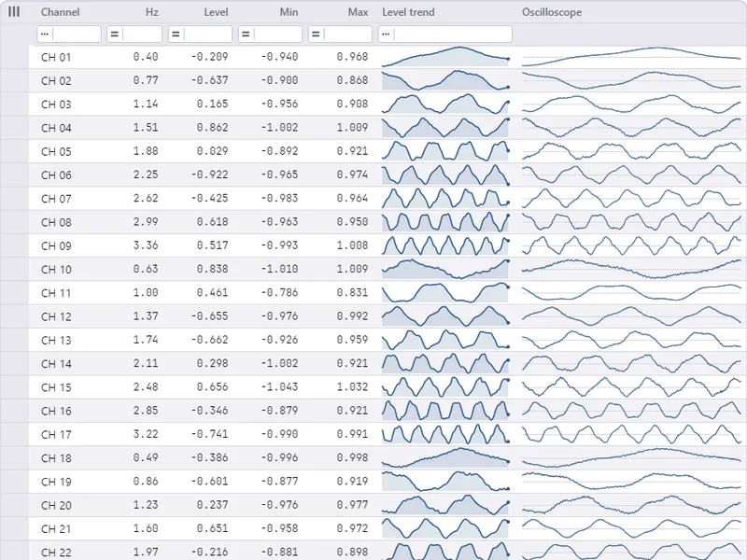Focus the Min filter text box
The image size is (747, 560).
[277, 35]
